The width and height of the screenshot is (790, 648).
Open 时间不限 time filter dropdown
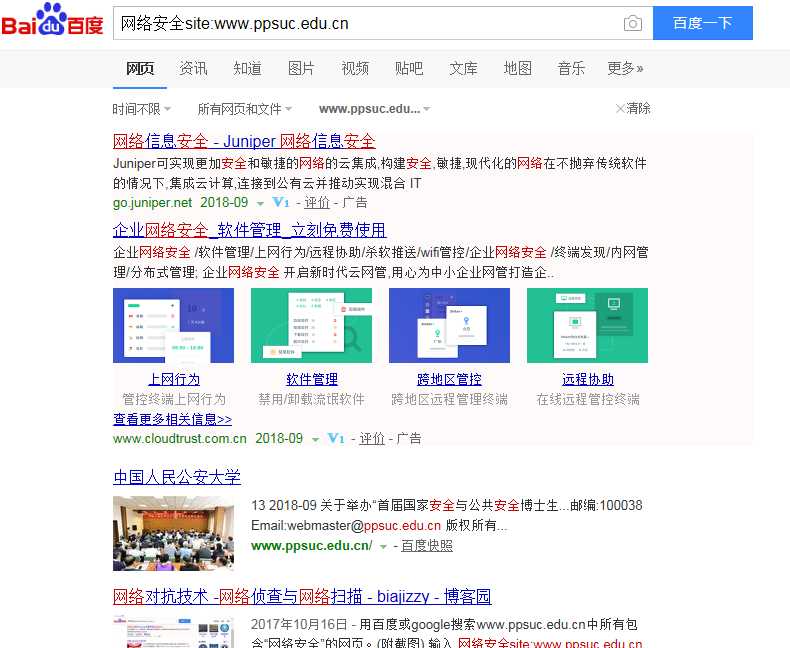pyautogui.click(x=142, y=109)
